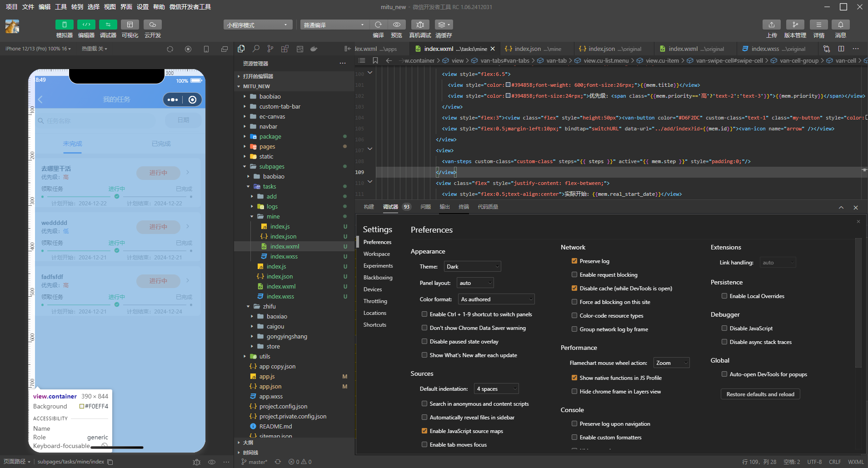Select the Workspace settings tab
Screen dimensions: 868x468
377,254
